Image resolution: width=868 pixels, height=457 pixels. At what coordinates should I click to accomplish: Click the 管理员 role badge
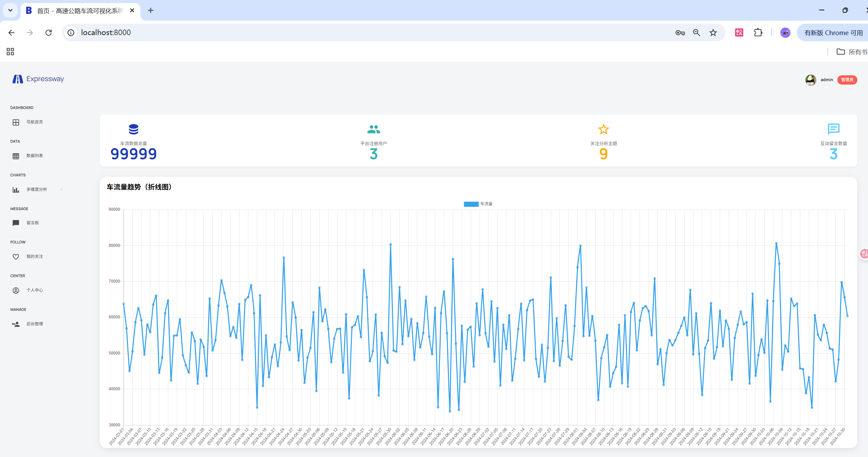point(847,80)
